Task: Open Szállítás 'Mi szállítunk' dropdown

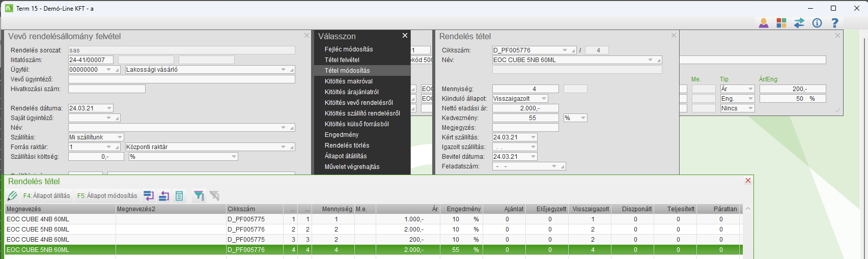Action: tap(120, 137)
